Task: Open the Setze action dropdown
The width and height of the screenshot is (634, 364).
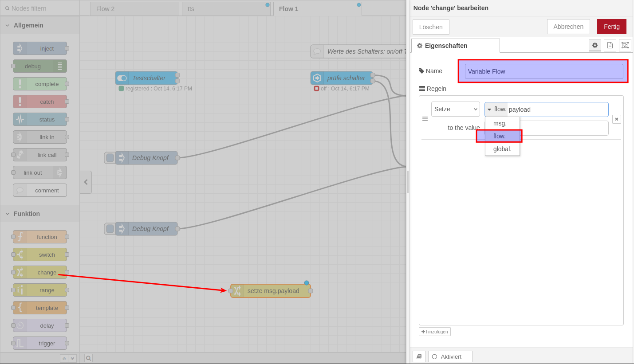Action: 455,109
